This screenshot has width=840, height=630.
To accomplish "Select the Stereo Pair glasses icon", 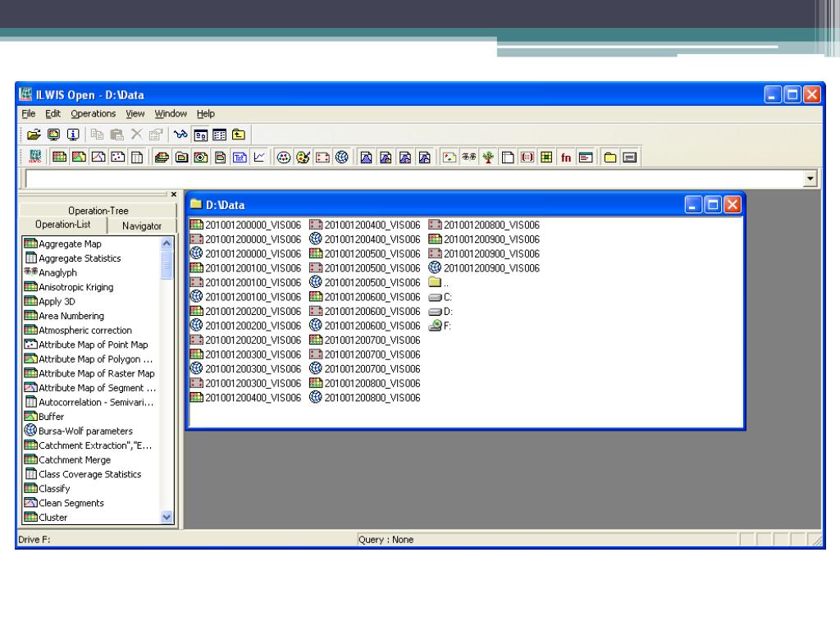I will point(468,157).
